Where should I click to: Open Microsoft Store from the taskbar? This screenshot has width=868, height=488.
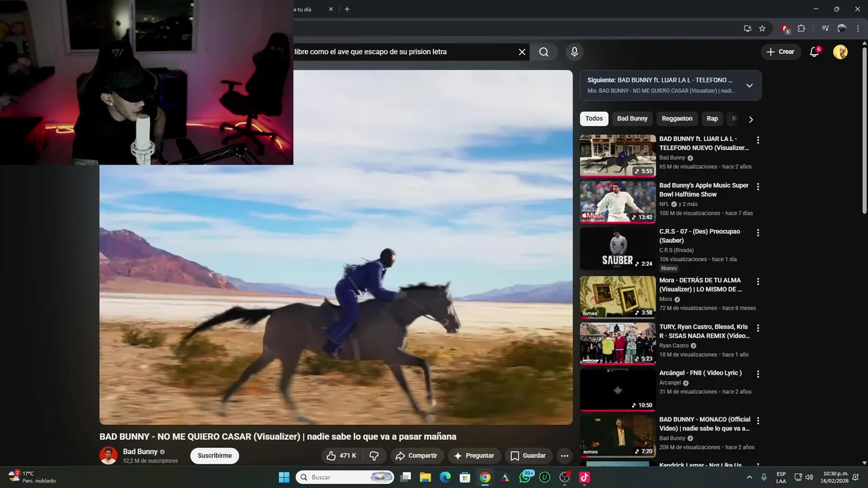pyautogui.click(x=465, y=477)
